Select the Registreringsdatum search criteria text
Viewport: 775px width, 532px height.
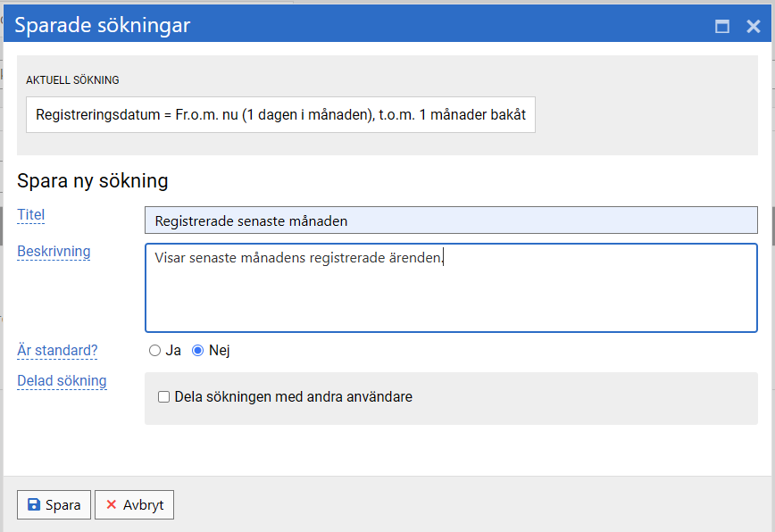(280, 114)
